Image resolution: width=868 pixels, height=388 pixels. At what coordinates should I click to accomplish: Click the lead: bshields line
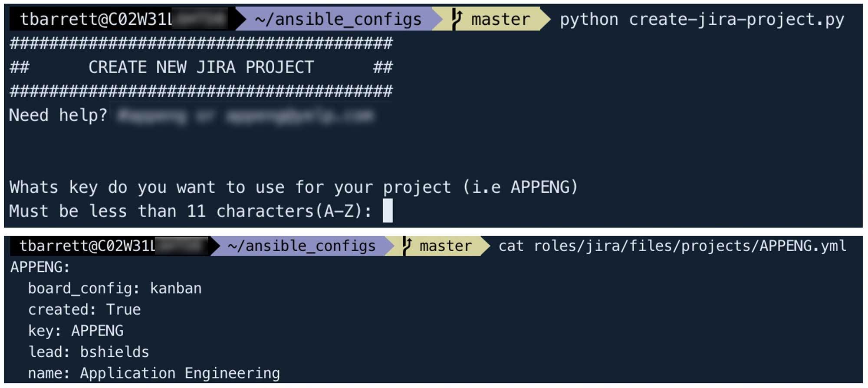(89, 352)
